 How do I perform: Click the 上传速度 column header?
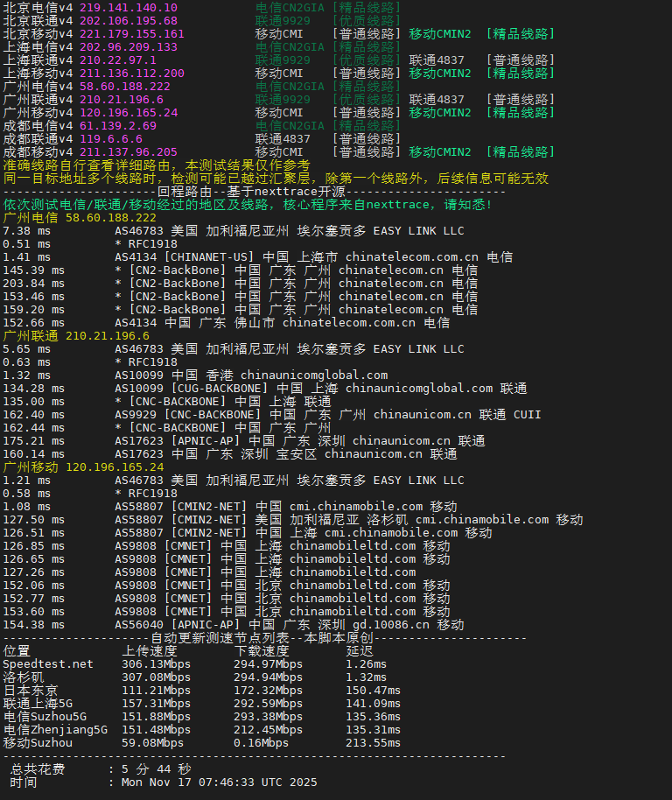tap(149, 650)
